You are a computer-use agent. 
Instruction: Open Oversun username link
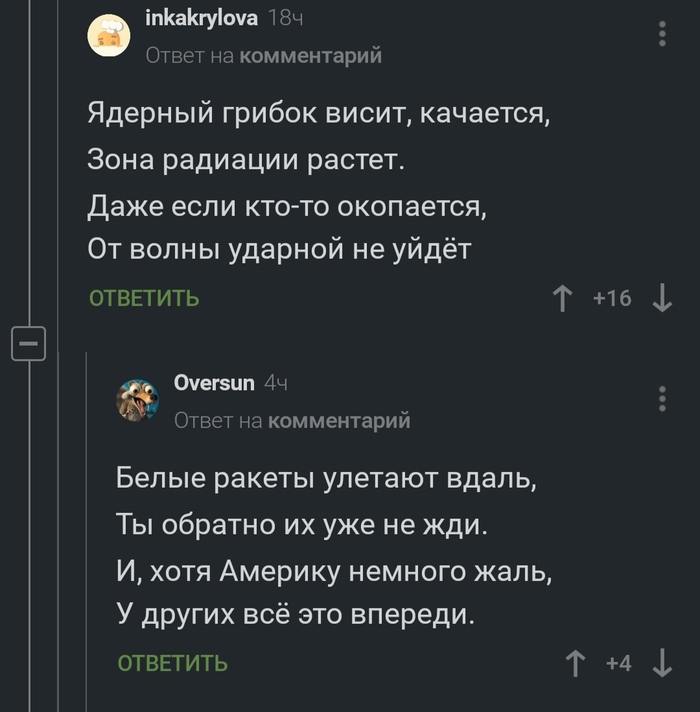(214, 382)
